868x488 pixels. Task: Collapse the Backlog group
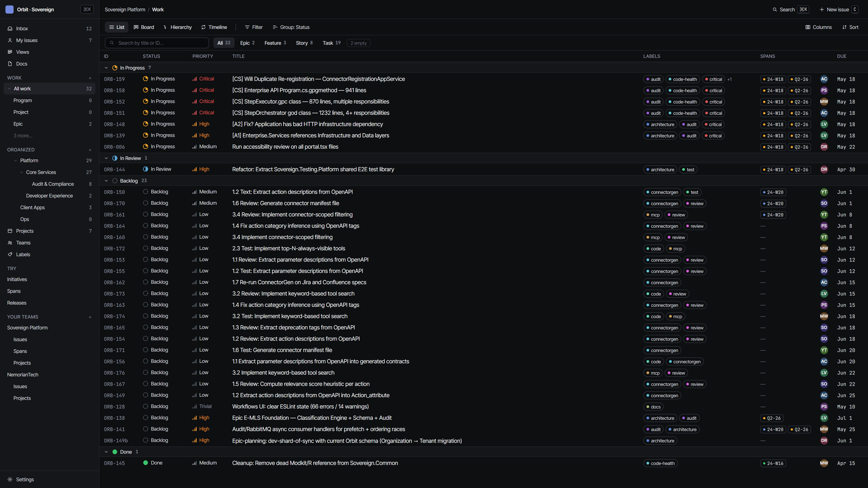click(x=106, y=181)
